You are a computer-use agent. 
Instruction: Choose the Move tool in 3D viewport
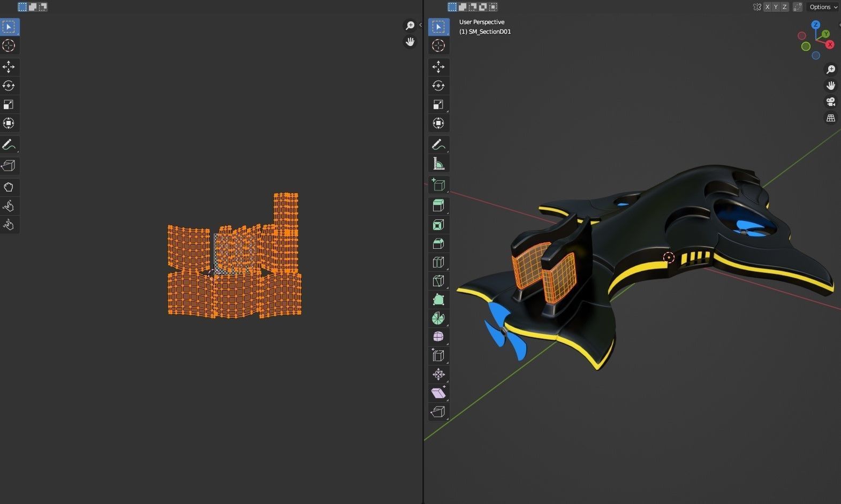(438, 67)
